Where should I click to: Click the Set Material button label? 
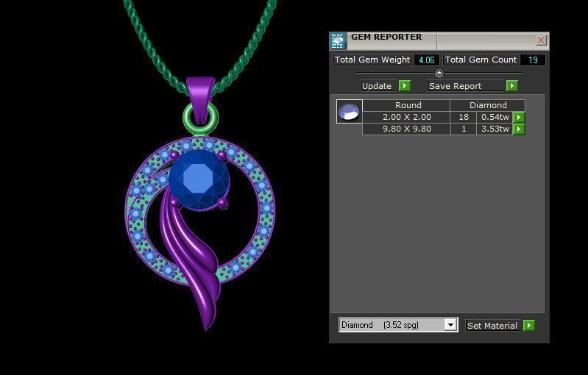493,326
